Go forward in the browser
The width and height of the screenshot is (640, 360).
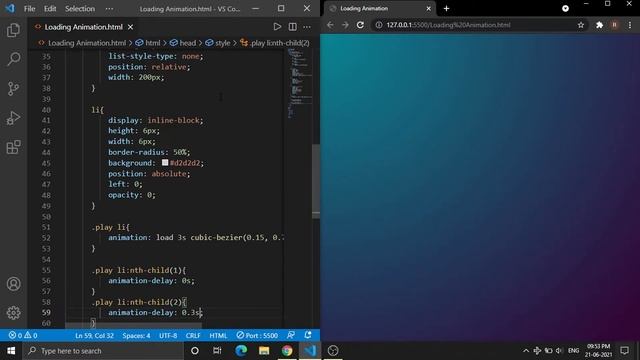coord(345,25)
